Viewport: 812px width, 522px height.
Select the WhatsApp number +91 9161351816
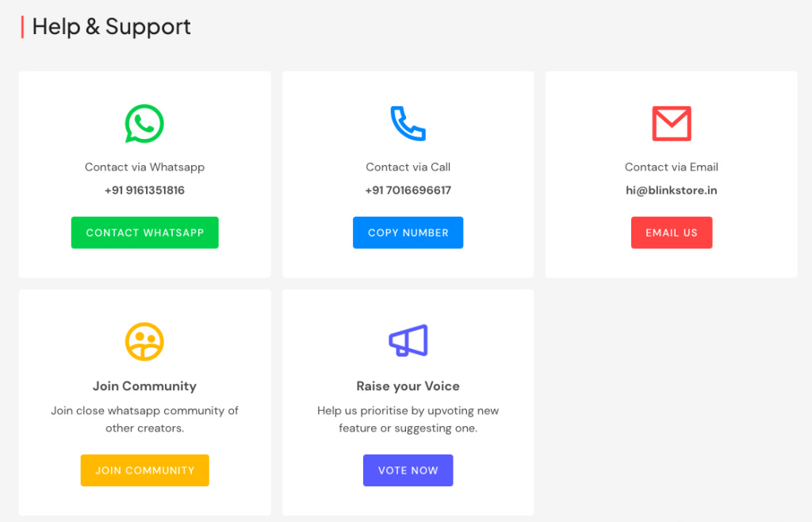pos(144,190)
